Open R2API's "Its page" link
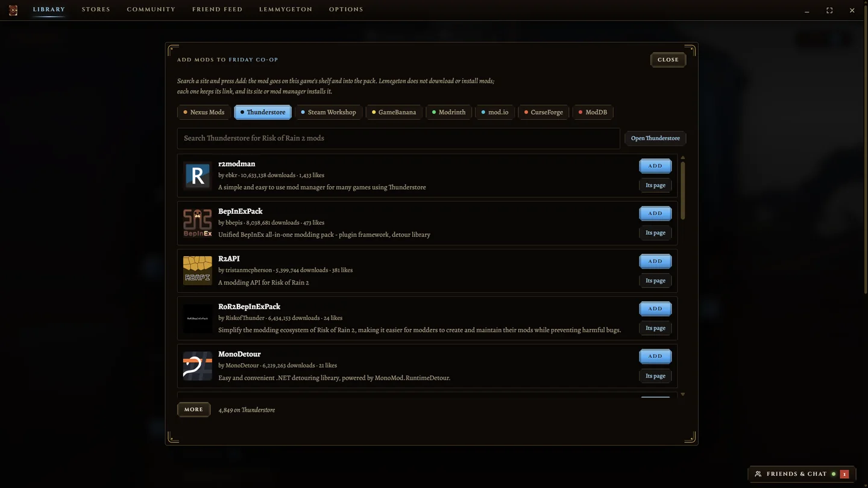The height and width of the screenshot is (488, 868). 655,280
